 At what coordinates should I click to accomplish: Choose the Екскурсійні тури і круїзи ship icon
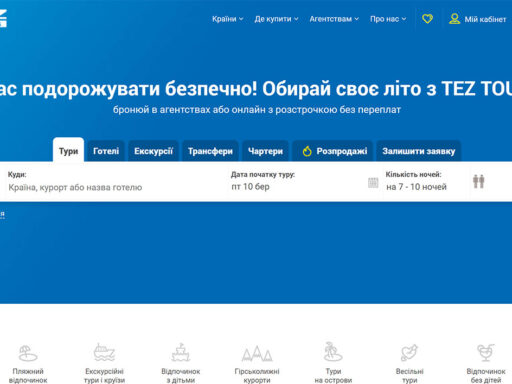(104, 352)
